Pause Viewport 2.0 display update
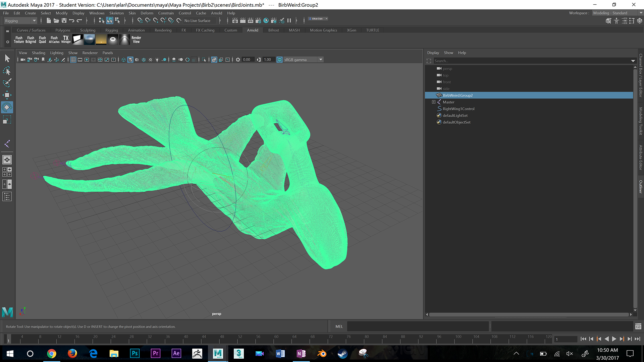 [x=289, y=21]
